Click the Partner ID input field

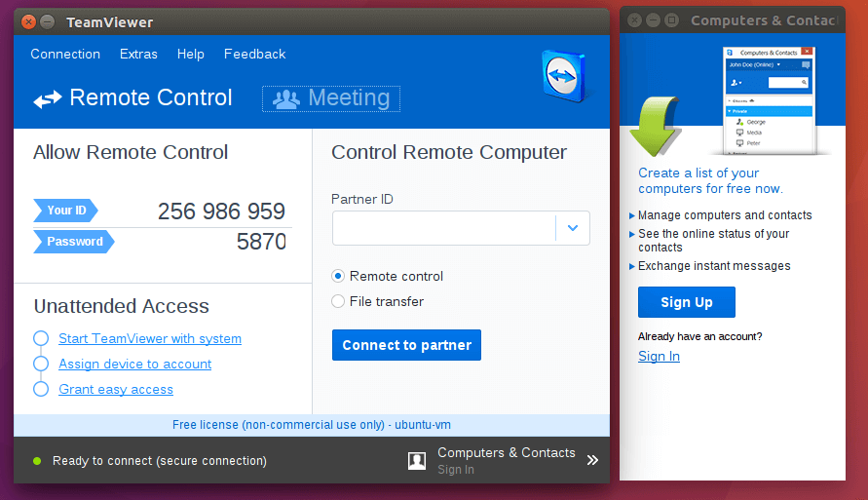coord(444,228)
